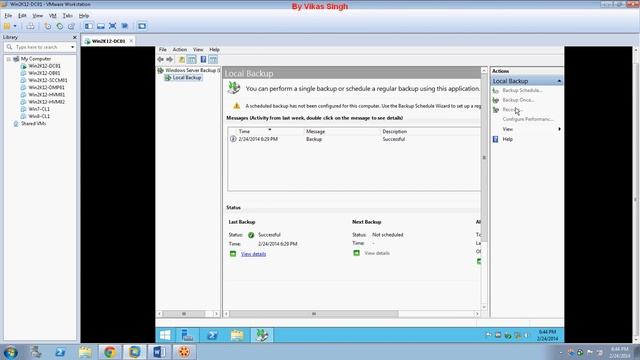640x360 pixels.
Task: Select Win2K12-DB01 in the library
Action: click(x=44, y=73)
